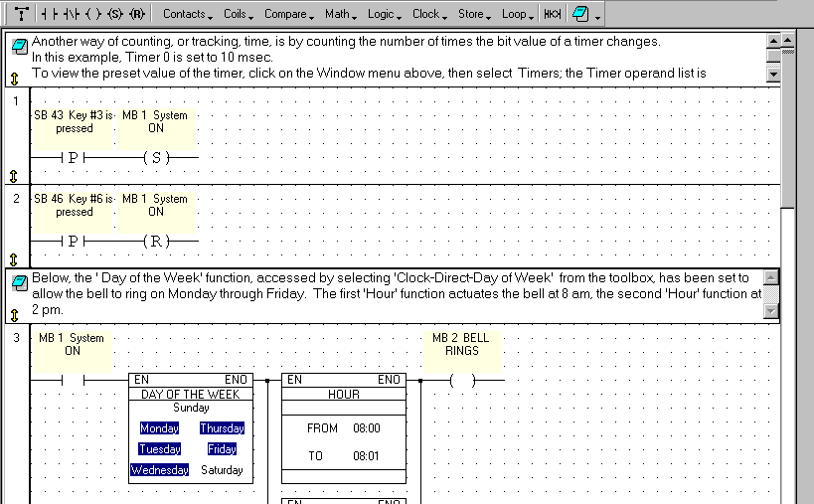The width and height of the screenshot is (814, 504).
Task: Select the normally open contact tool
Action: coord(48,14)
